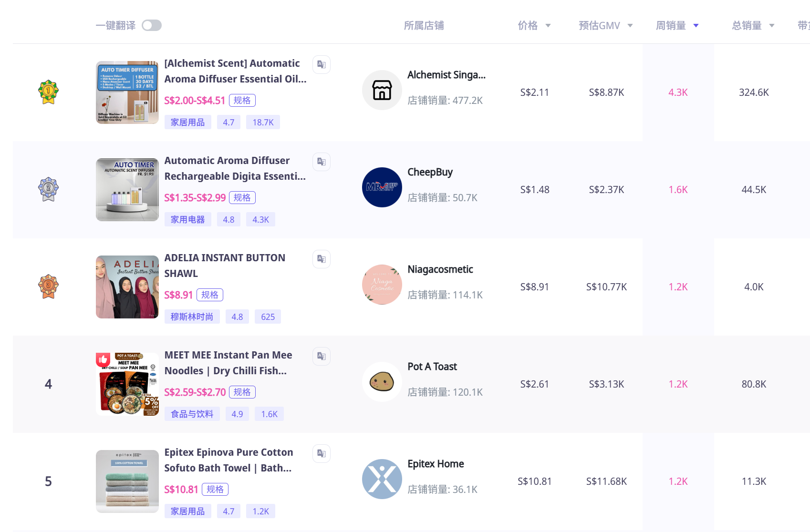Image resolution: width=810 pixels, height=532 pixels.
Task: Click the 穆斯林时尚 category tag
Action: pos(192,317)
